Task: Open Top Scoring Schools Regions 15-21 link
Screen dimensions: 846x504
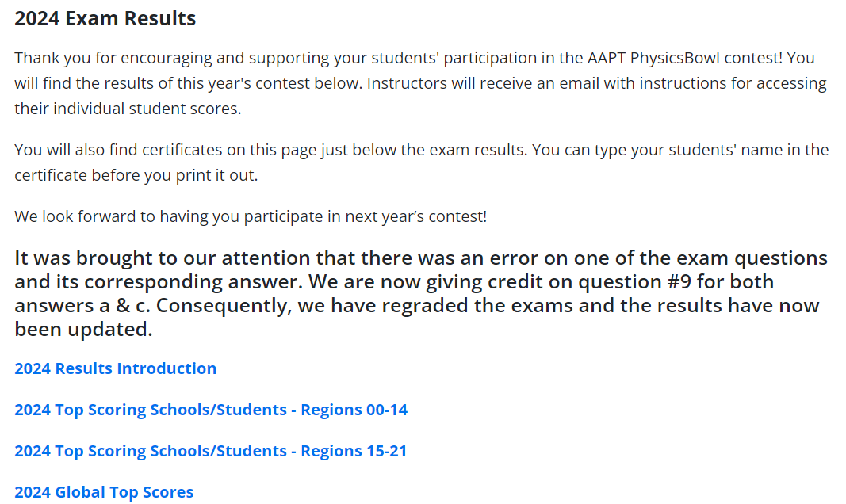Action: (211, 451)
